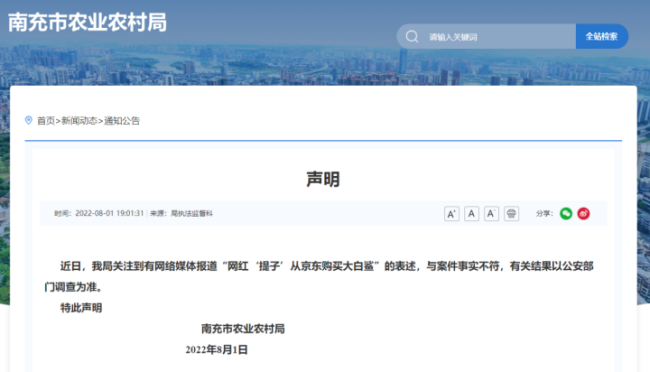Image resolution: width=650 pixels, height=372 pixels.
Task: Share article via Weibo icon
Action: pos(584,214)
